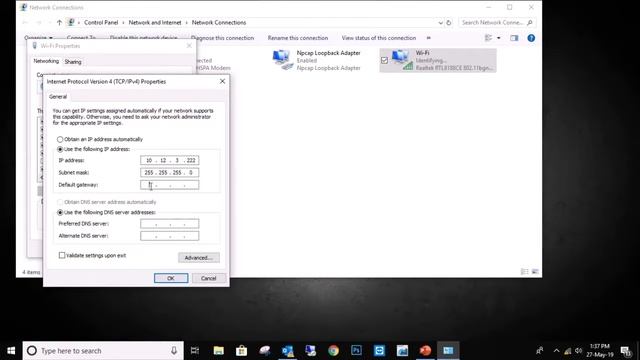This screenshot has height=360, width=640.
Task: Switch to Sharing tab in Wi-Fi Properties
Action: [x=73, y=62]
